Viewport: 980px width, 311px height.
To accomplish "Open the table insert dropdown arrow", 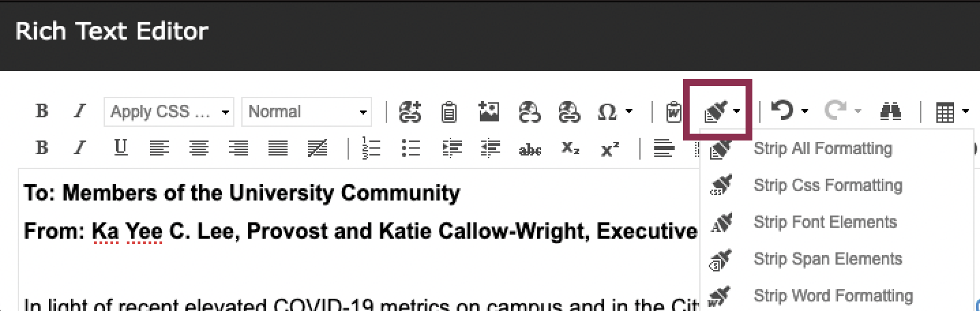I will pos(965,112).
